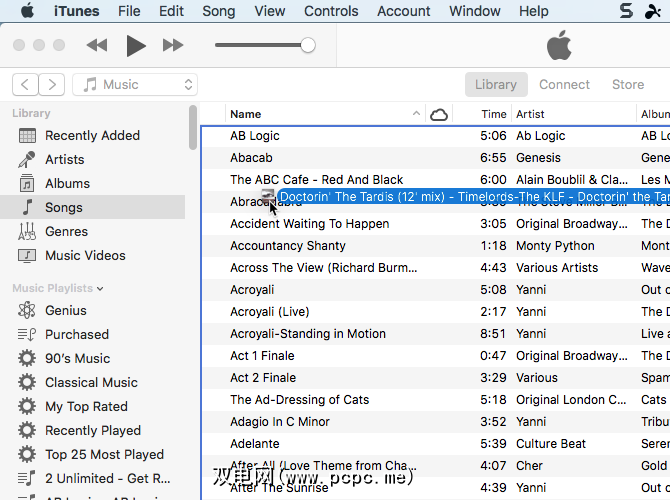
Task: Open the Controls menu
Action: (331, 12)
